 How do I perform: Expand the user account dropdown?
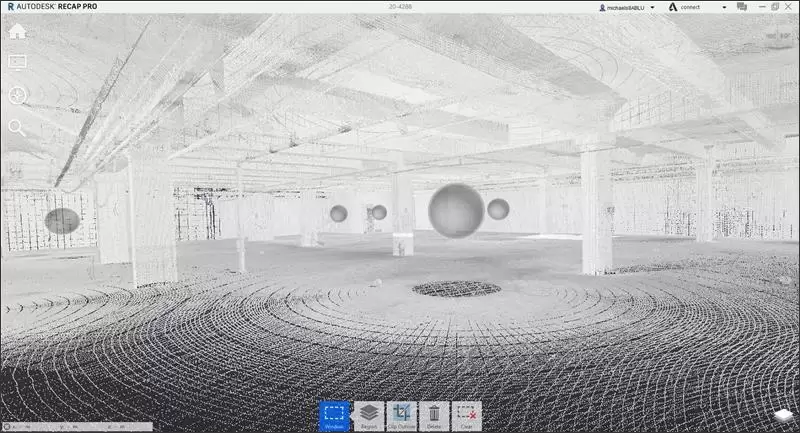[x=652, y=7]
